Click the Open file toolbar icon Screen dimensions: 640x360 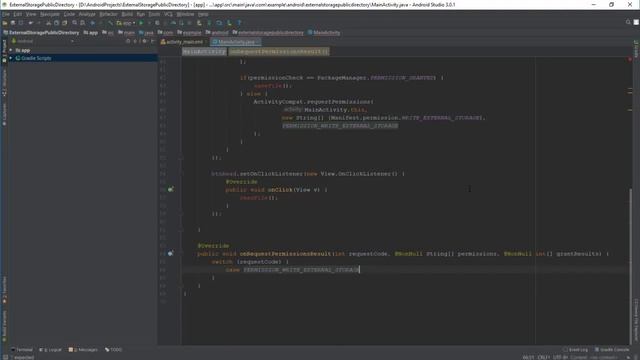pyautogui.click(x=5, y=23)
